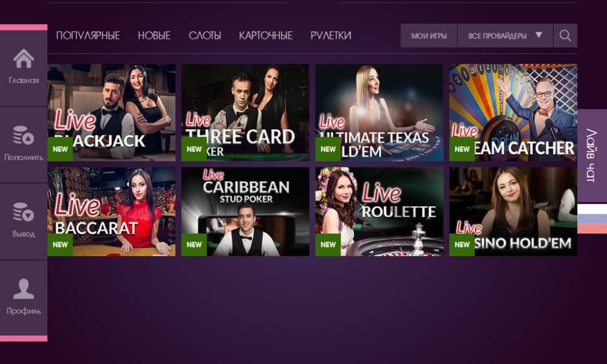Switch to Популярные tab
This screenshot has height=364, width=607.
[88, 36]
